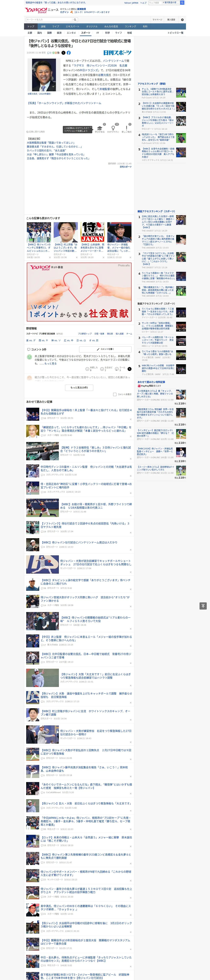Share article on Facebook icon

(x=69, y=53)
